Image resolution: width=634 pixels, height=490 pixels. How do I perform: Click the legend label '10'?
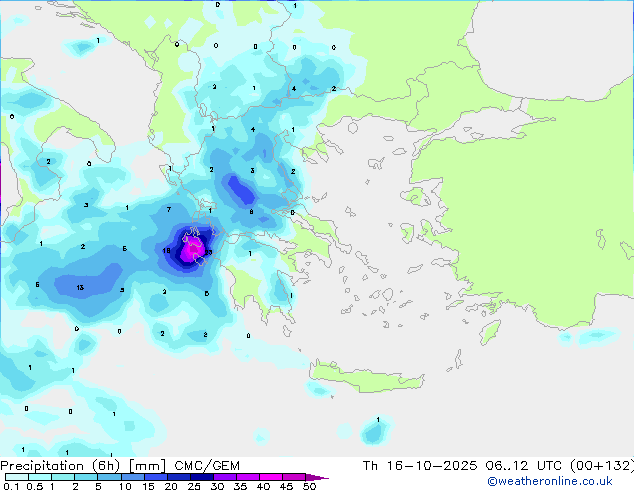125,486
